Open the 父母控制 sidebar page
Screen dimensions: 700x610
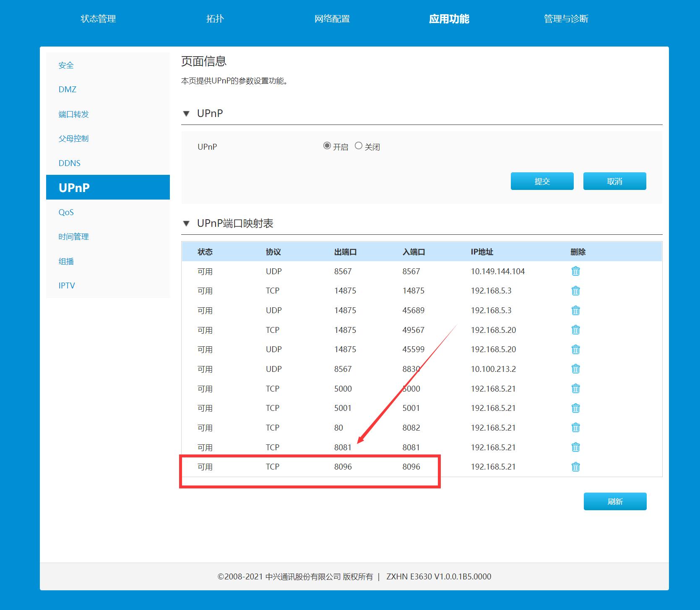point(73,138)
